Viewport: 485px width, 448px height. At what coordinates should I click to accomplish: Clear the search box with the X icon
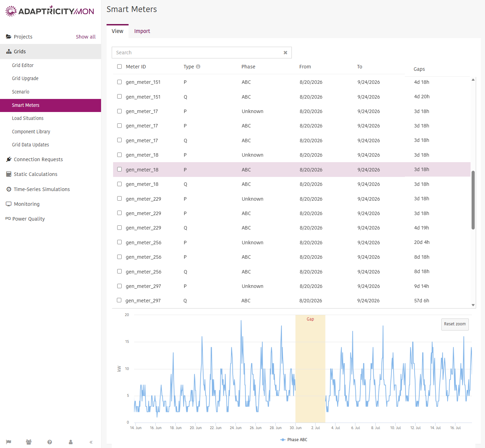click(x=285, y=53)
